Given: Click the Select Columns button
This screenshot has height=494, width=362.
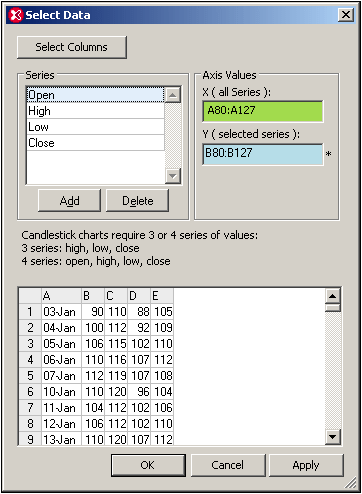Looking at the screenshot, I should (72, 47).
